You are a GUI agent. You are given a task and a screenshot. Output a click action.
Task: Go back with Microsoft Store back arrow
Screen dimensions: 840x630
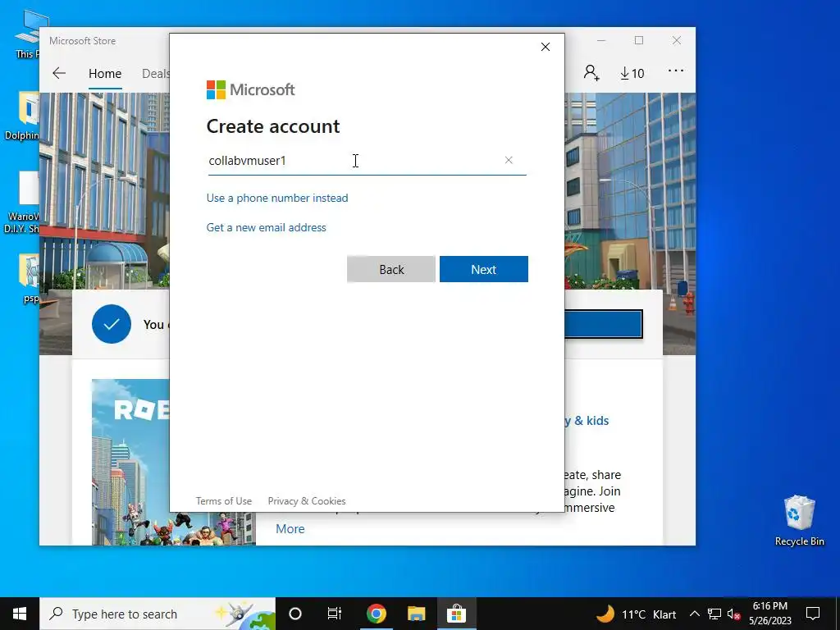click(x=59, y=73)
